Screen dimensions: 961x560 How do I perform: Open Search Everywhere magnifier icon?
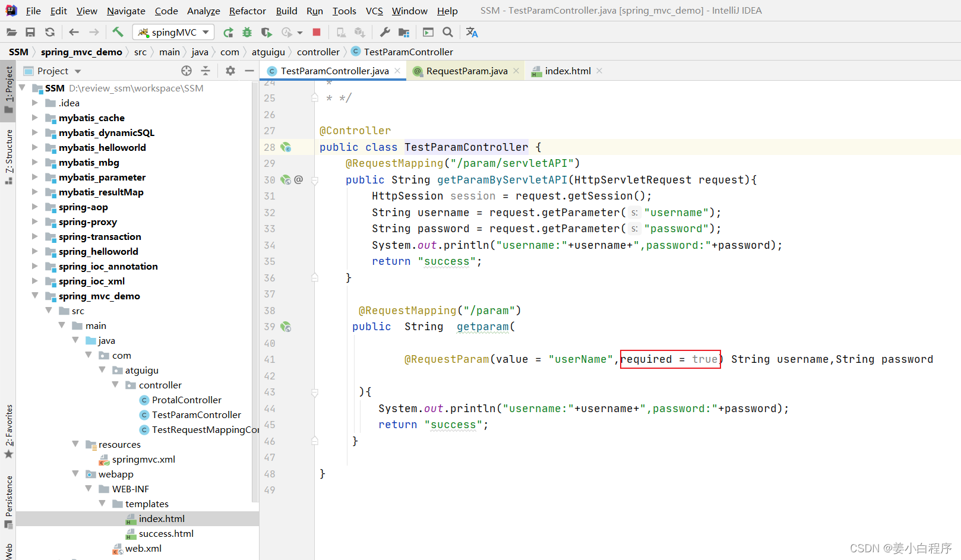(x=448, y=32)
